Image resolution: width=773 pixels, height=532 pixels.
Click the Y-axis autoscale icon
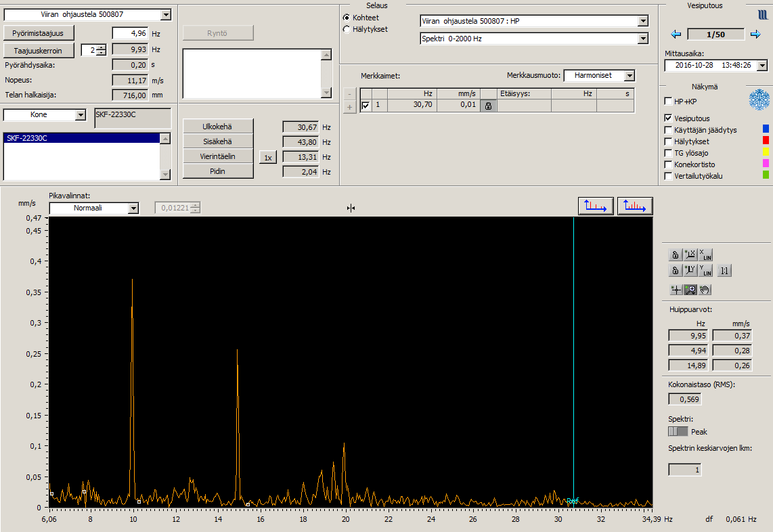pyautogui.click(x=690, y=270)
